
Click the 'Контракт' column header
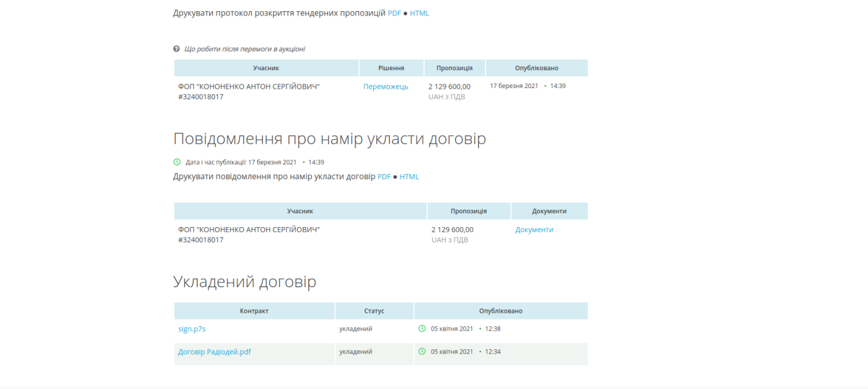[254, 311]
